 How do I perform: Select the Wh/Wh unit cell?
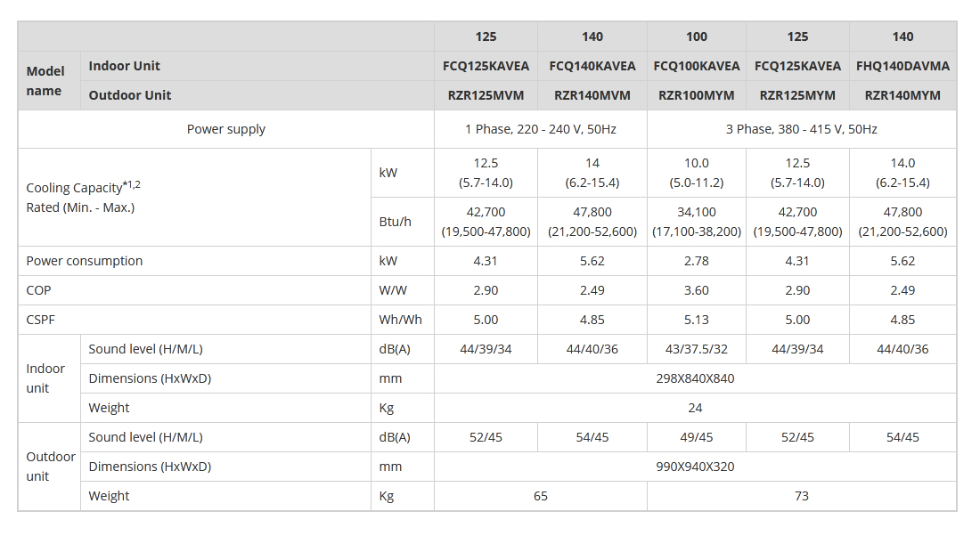click(401, 320)
